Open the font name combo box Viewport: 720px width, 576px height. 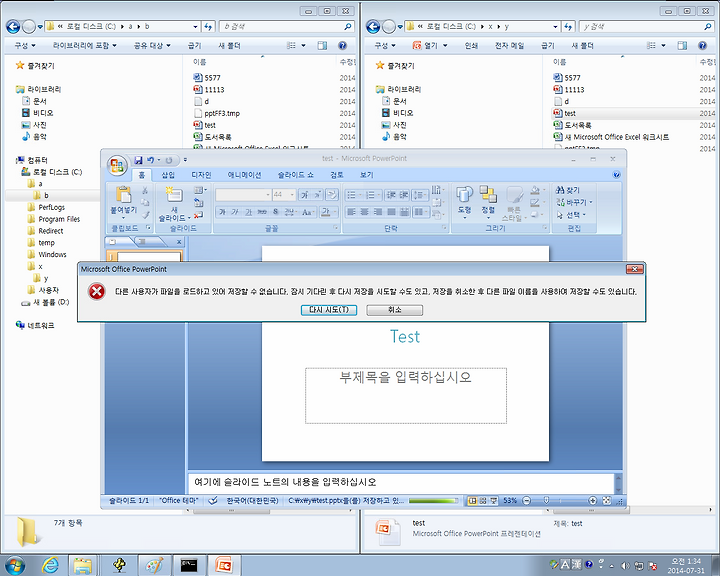pos(243,195)
